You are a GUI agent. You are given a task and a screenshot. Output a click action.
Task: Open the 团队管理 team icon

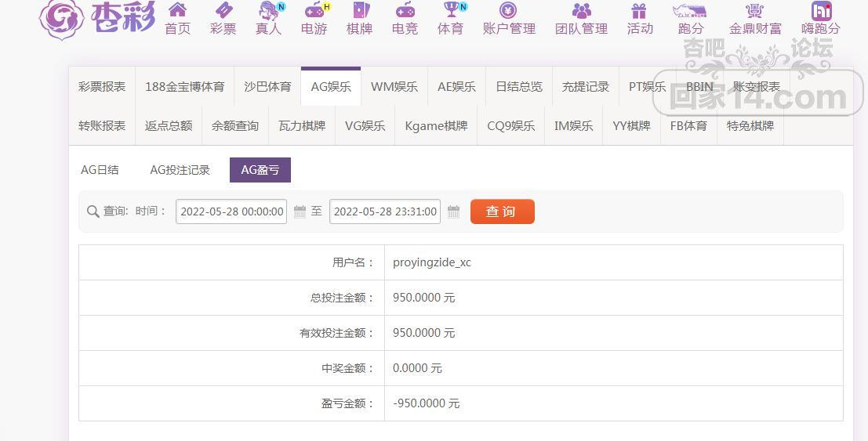point(581,11)
